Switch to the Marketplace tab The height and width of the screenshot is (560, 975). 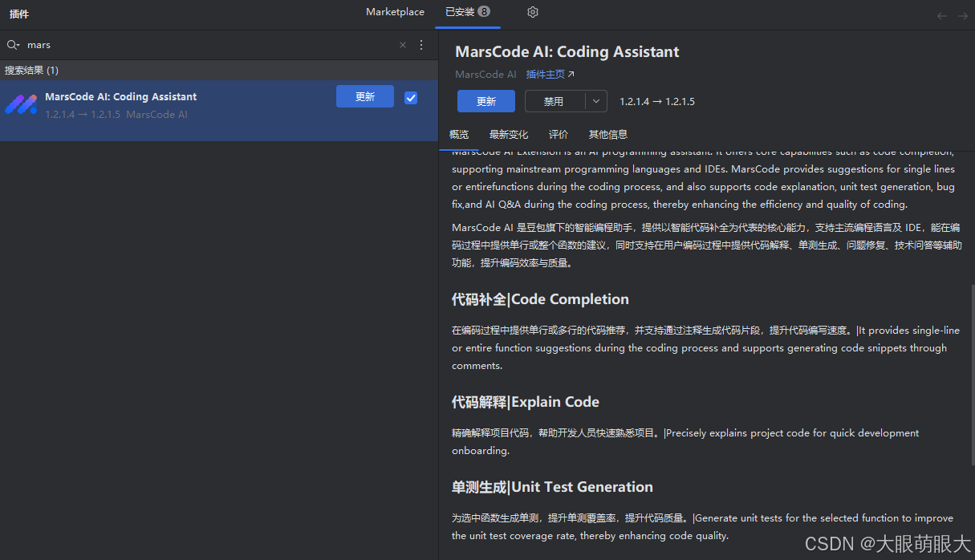[395, 12]
